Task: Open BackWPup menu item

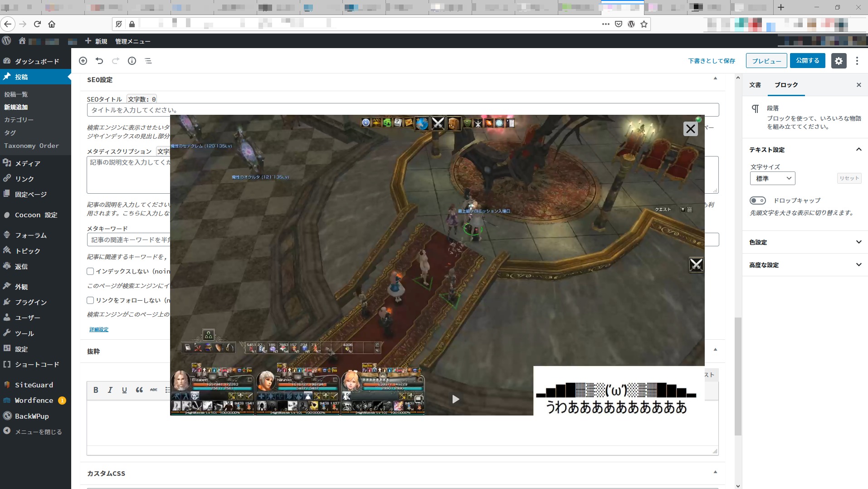Action: click(35, 416)
